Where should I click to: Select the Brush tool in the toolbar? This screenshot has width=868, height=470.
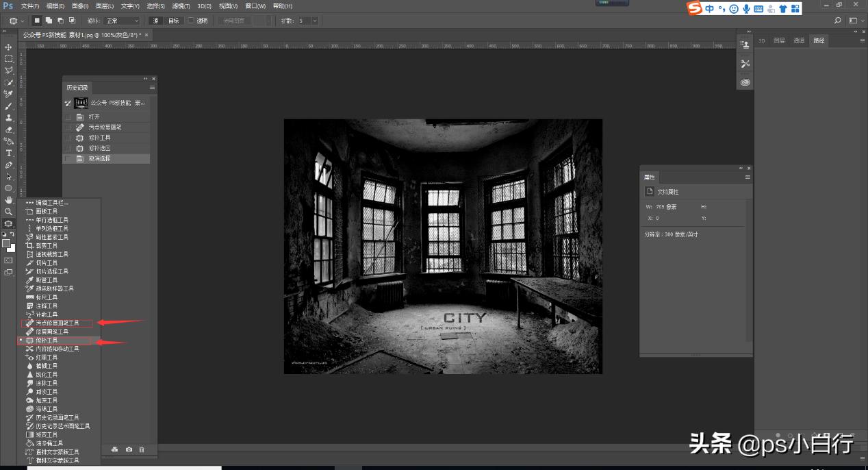[x=9, y=106]
